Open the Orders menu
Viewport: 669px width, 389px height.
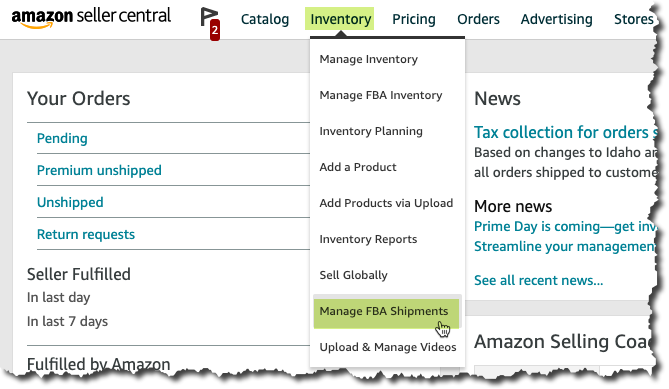tap(478, 19)
